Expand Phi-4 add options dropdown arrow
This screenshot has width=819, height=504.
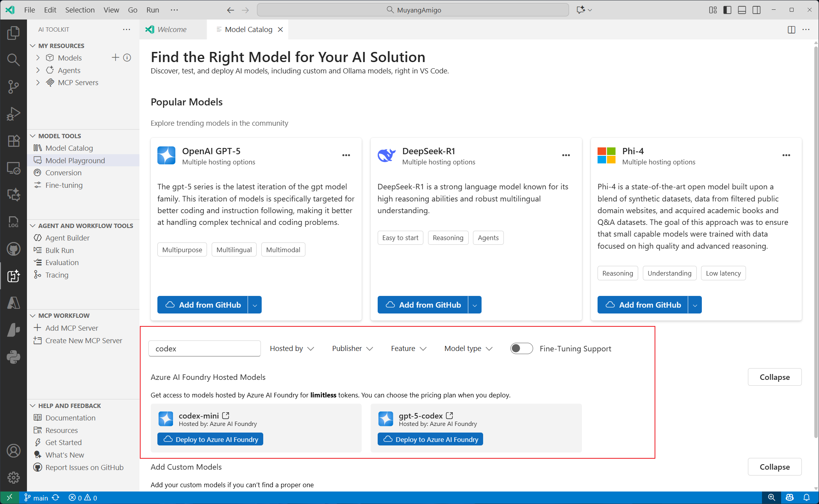(x=695, y=305)
